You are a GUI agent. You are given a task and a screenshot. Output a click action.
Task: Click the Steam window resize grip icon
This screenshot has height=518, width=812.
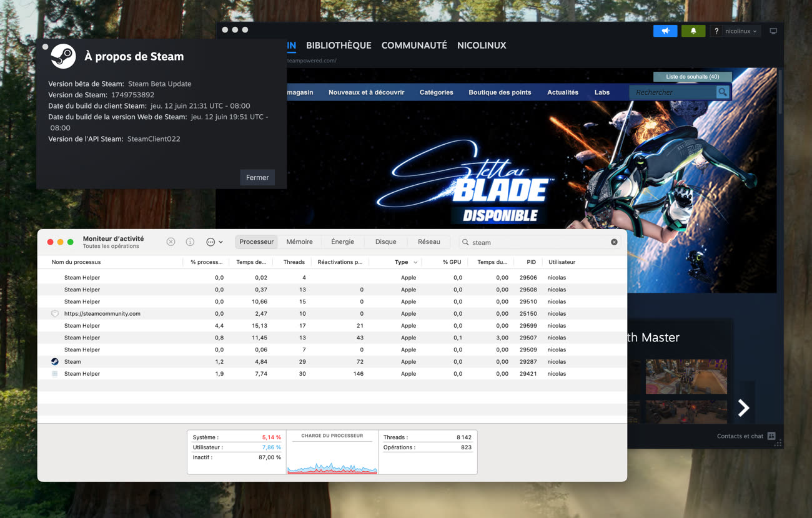(x=778, y=442)
